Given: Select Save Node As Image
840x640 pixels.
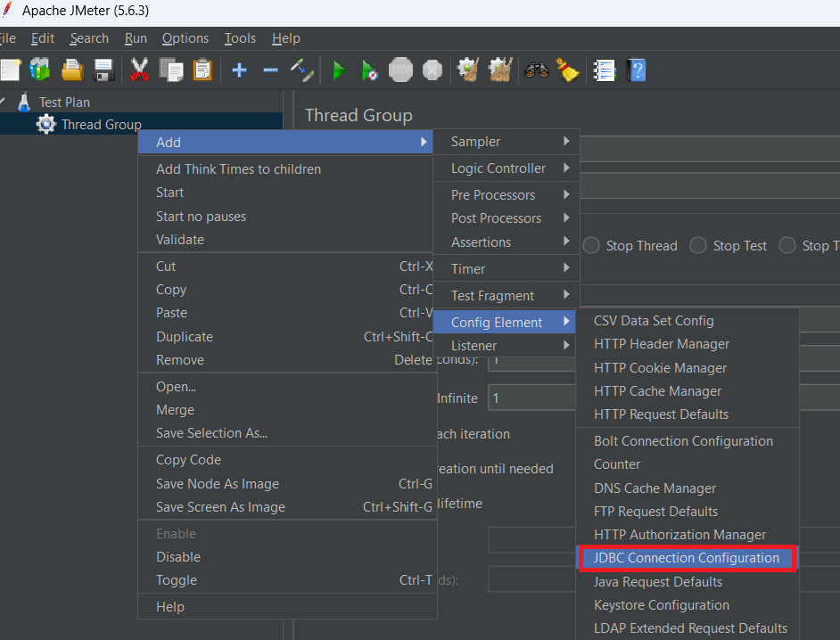Looking at the screenshot, I should click(x=285, y=484).
